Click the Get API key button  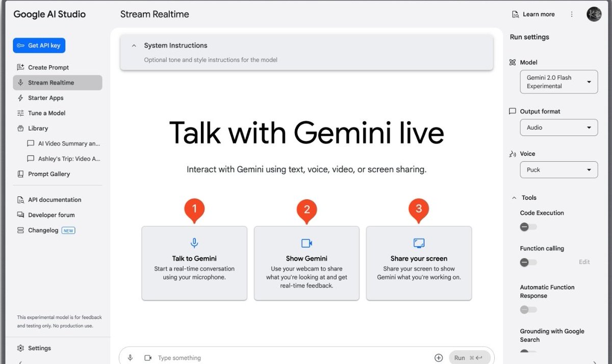tap(39, 45)
